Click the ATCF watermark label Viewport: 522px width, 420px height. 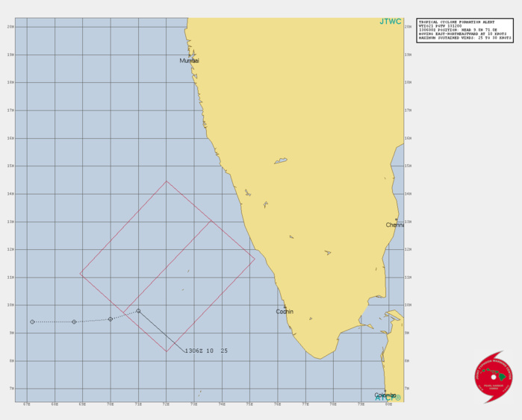click(x=388, y=398)
